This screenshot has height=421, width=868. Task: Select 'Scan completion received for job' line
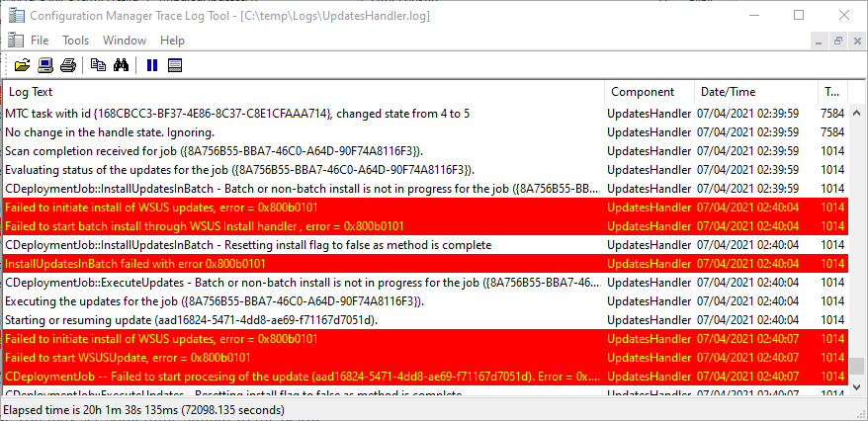425,151
